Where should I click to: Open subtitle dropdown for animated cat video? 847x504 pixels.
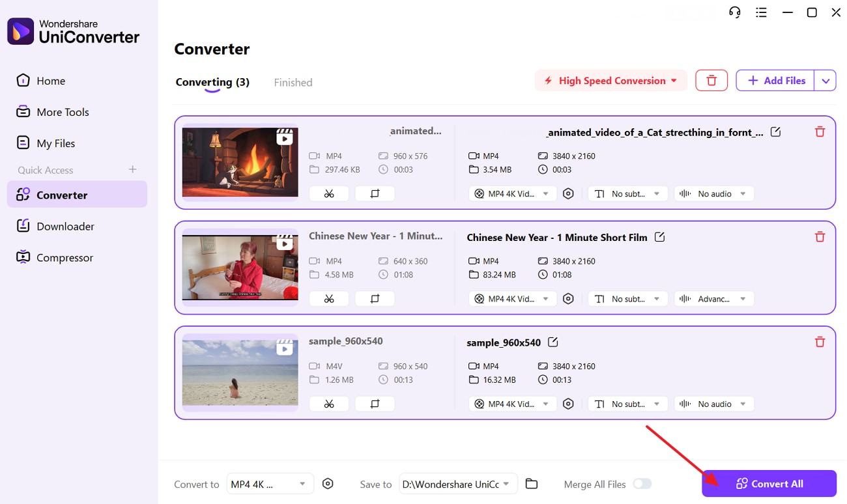tap(627, 193)
